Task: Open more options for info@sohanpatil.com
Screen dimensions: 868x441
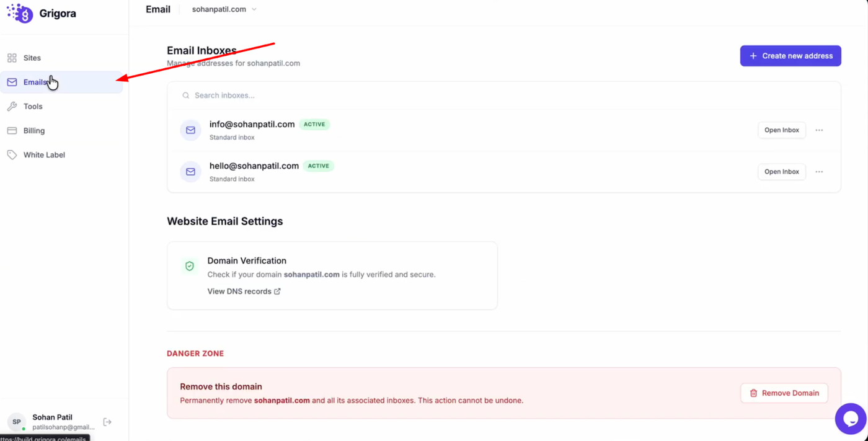Action: click(x=819, y=130)
